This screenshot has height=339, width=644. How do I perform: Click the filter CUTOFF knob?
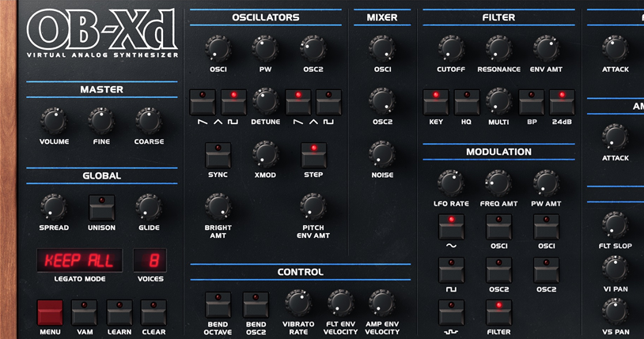click(x=451, y=48)
